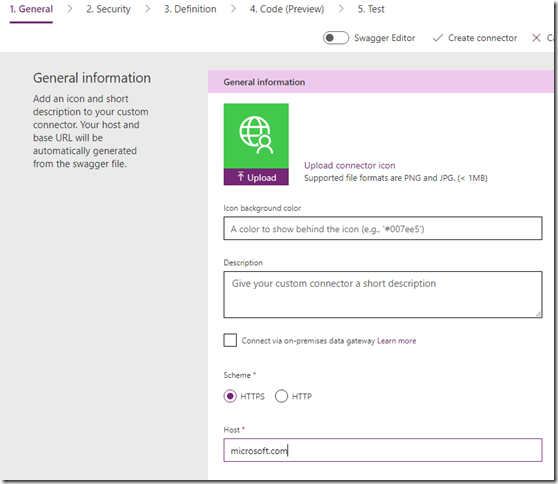This screenshot has height=484, width=558.
Task: Click the X cancel icon
Action: [x=536, y=38]
